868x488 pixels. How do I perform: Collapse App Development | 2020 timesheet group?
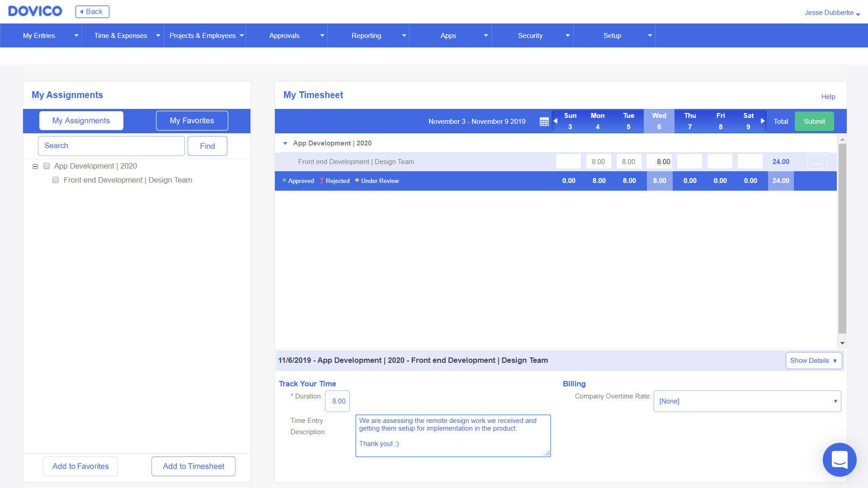click(285, 143)
